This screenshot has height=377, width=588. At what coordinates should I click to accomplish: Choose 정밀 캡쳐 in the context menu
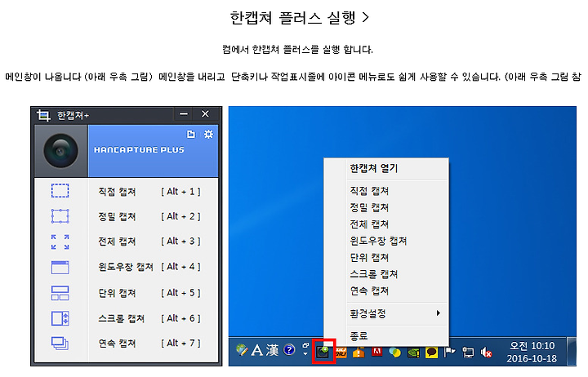tap(369, 207)
